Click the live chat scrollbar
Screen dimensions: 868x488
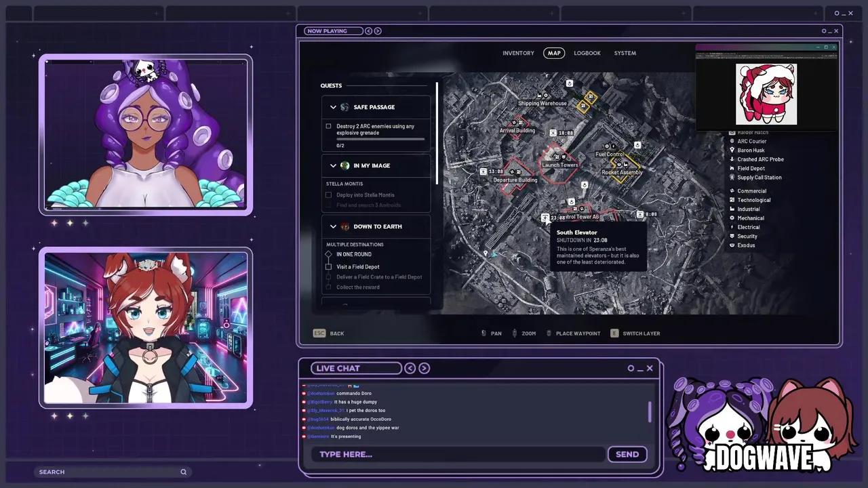(x=650, y=411)
